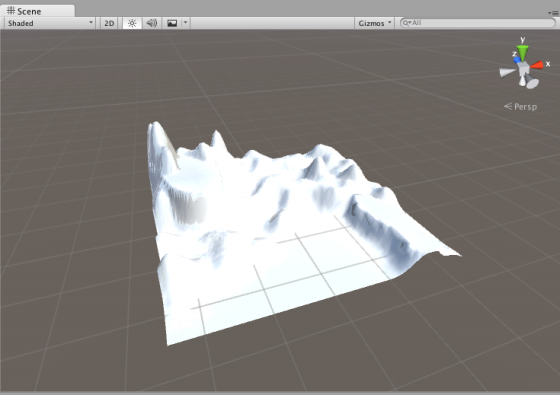Click the search magnifier icon
The width and height of the screenshot is (560, 395).
[406, 23]
